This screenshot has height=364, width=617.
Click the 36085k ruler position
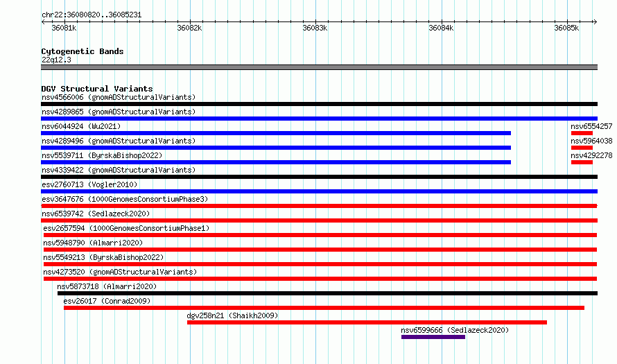pos(566,28)
